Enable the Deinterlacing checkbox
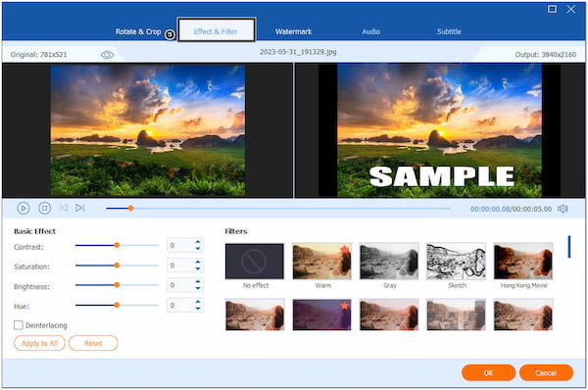The image size is (588, 390). click(19, 325)
